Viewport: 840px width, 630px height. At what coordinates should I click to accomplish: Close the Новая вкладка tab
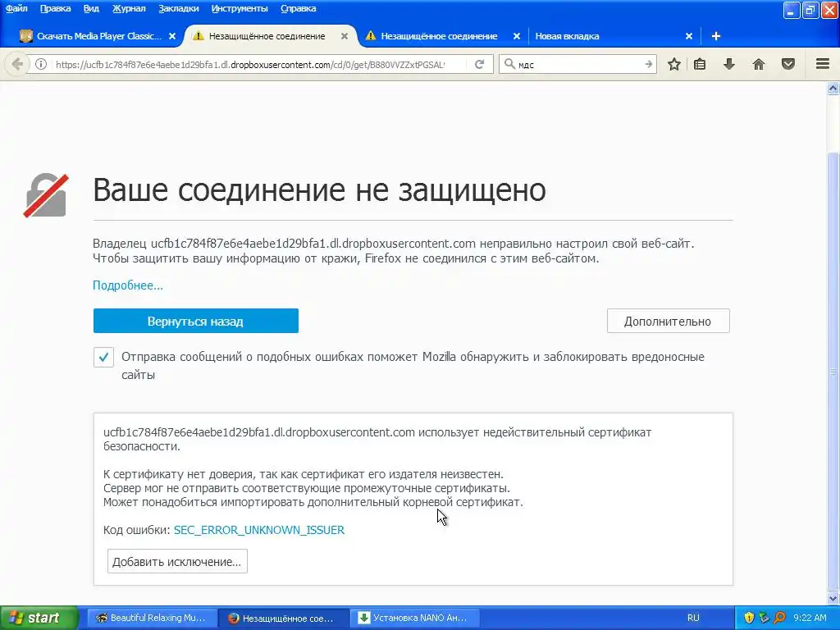[689, 36]
